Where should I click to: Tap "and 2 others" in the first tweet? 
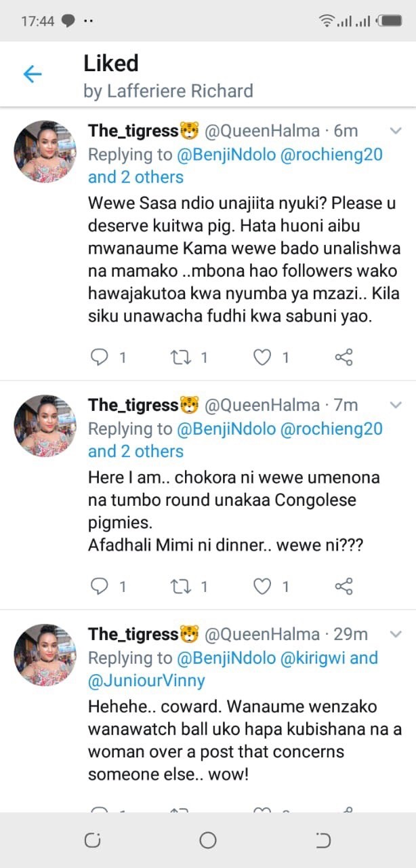pyautogui.click(x=136, y=177)
